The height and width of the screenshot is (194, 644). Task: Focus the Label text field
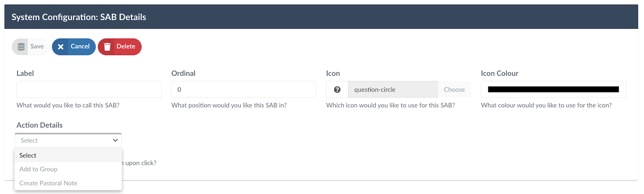(89, 89)
